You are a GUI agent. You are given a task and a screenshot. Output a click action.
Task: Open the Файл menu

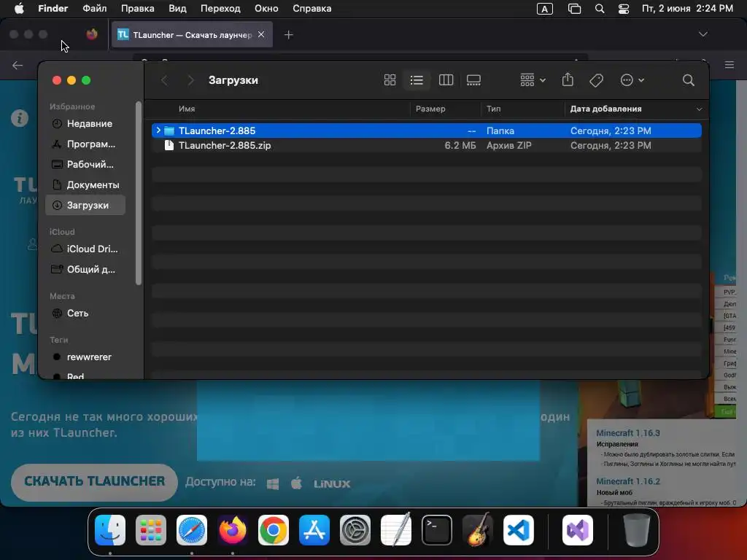tap(94, 9)
